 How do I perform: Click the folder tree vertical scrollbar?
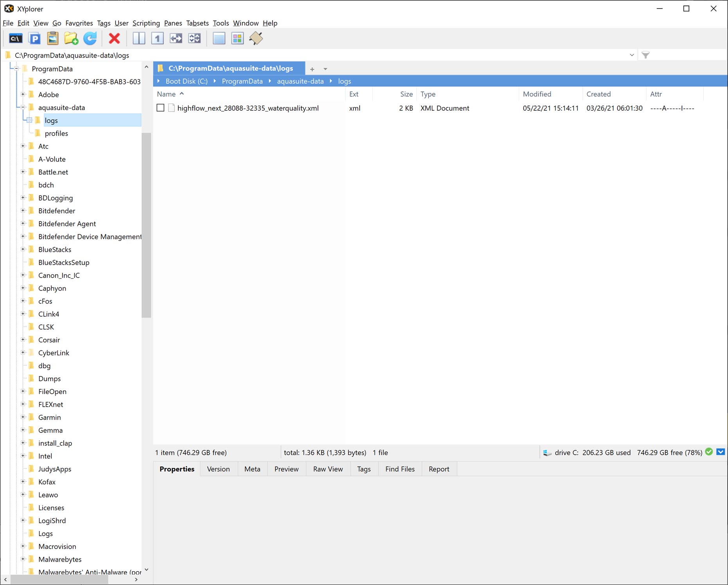pos(146,225)
